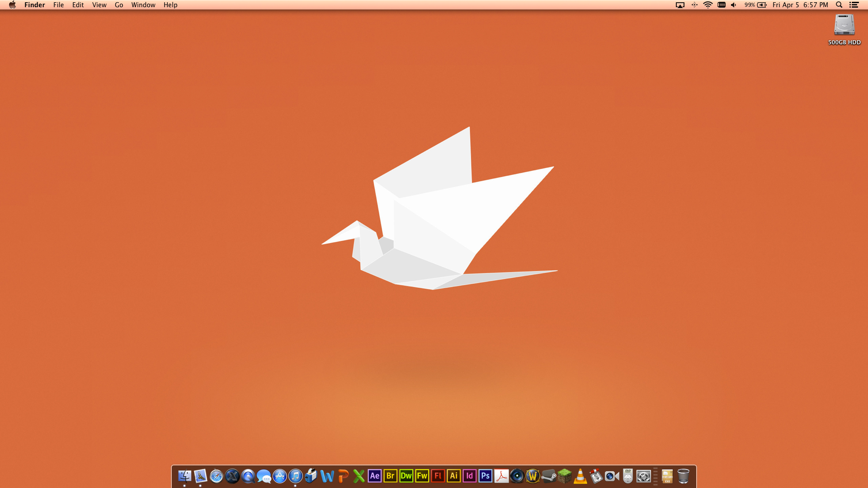The image size is (868, 488).
Task: Launch the Mail app in the Dock
Action: [x=200, y=476]
